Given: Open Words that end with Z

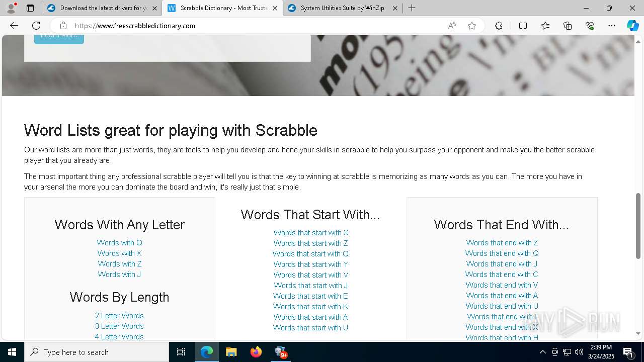Looking at the screenshot, I should pyautogui.click(x=502, y=243).
